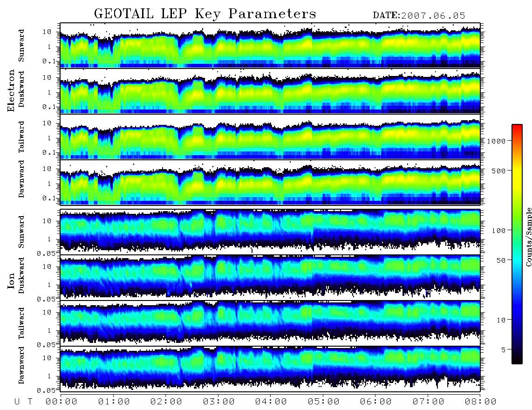Click the "Counts/Sample" colorbar title
The width and height of the screenshot is (532, 410).
pos(529,237)
